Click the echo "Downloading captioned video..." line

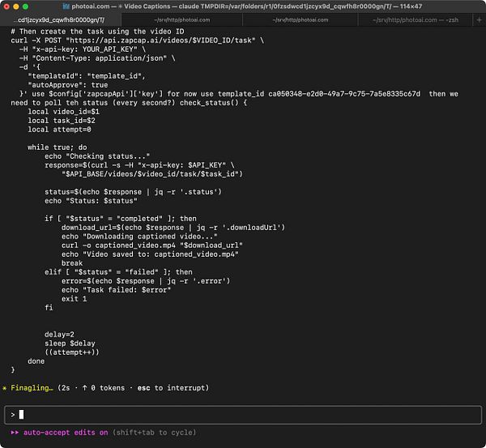[139, 237]
